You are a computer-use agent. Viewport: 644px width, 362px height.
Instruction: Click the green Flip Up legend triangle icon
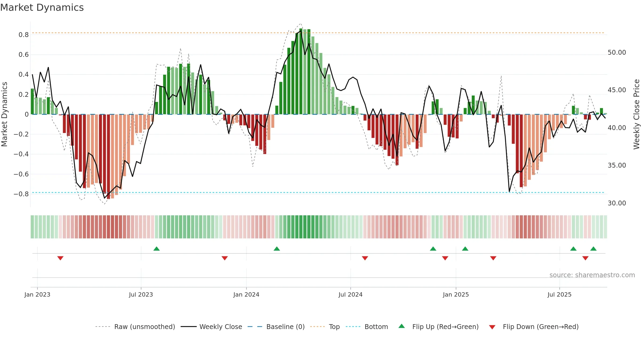tap(402, 326)
